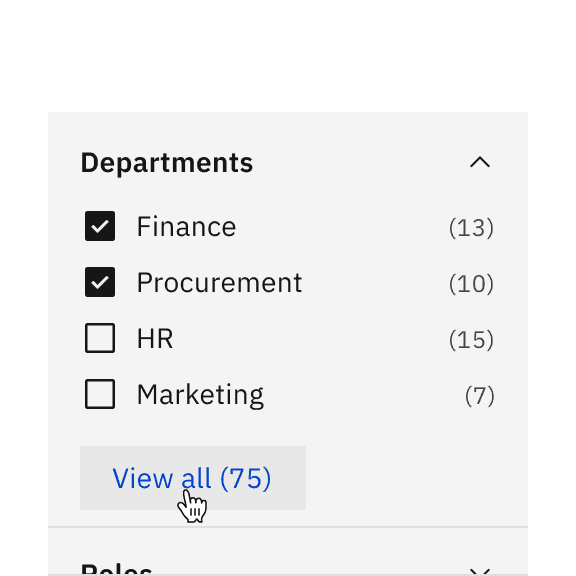Open the View all (75) link

(x=193, y=478)
